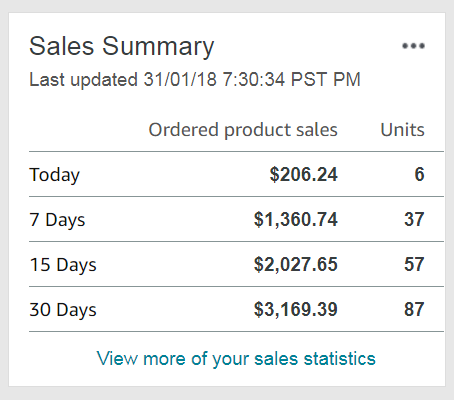The height and width of the screenshot is (400, 454).
Task: Click the Units column header
Action: pyautogui.click(x=403, y=130)
